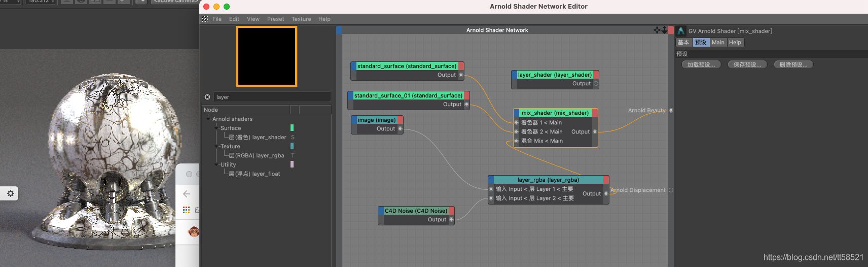868x267 pixels.
Task: Open the File menu
Action: point(217,19)
